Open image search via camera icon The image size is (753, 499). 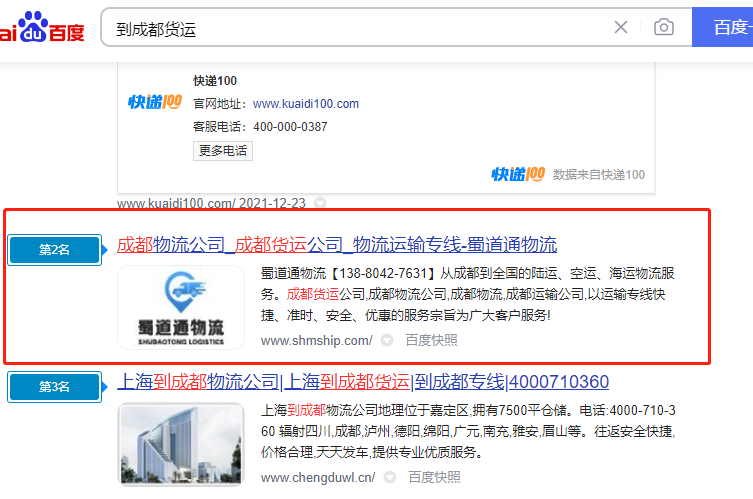tap(664, 28)
